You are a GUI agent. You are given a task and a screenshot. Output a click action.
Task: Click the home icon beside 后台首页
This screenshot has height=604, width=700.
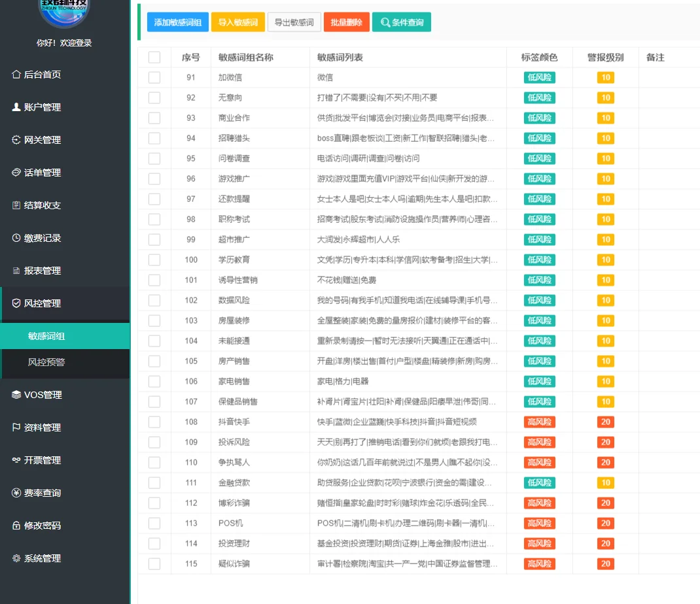(16, 74)
